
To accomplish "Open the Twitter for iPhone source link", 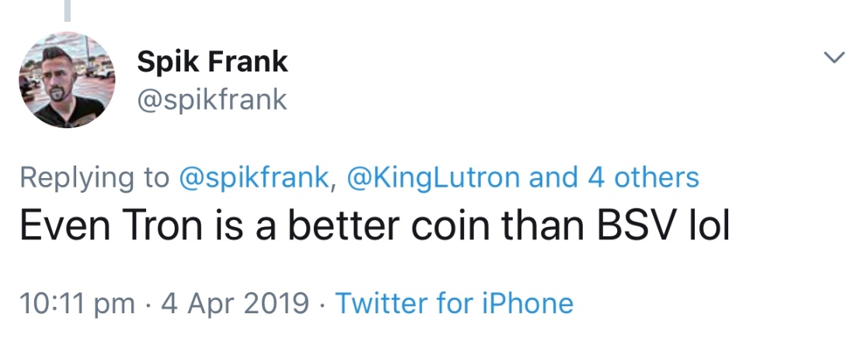I will tap(454, 303).
